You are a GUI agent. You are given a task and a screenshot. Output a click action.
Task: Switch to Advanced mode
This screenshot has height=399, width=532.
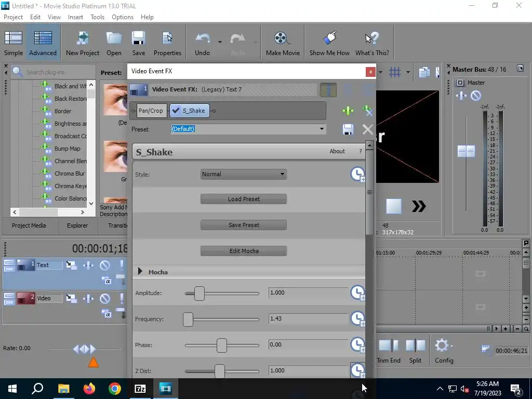click(x=43, y=43)
